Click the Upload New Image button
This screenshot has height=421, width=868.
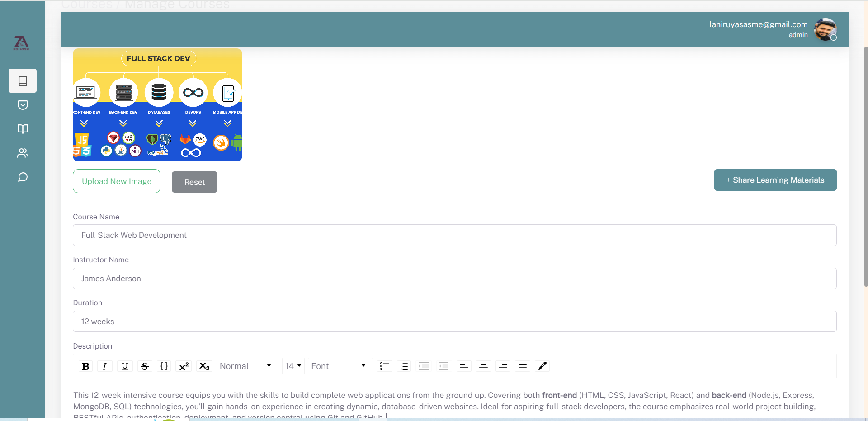pyautogui.click(x=117, y=181)
